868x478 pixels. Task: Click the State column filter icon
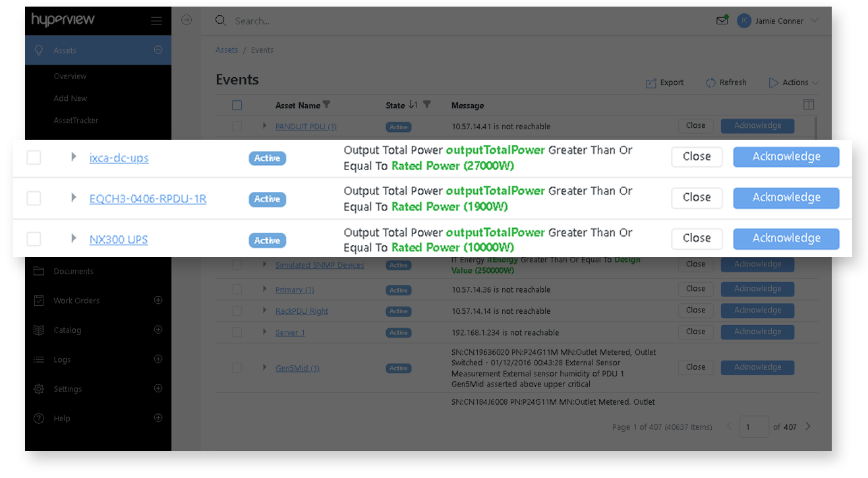click(x=426, y=105)
